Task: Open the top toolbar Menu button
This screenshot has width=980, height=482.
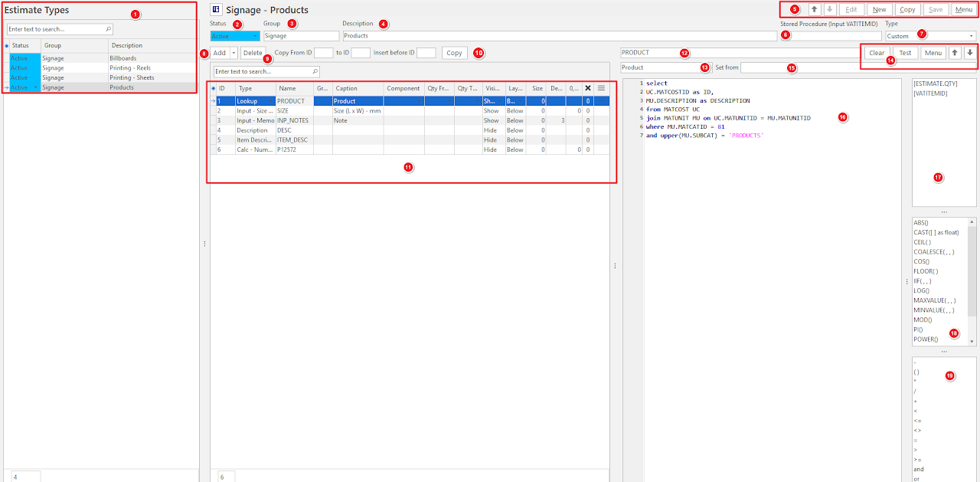Action: 963,10
